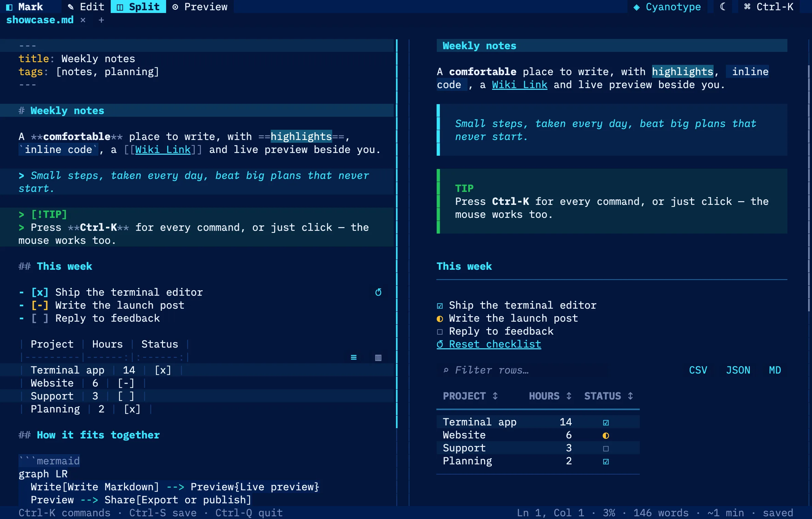Check the Reply to feedback checkbox in preview
Viewport: 812px width, 519px height.
440,332
